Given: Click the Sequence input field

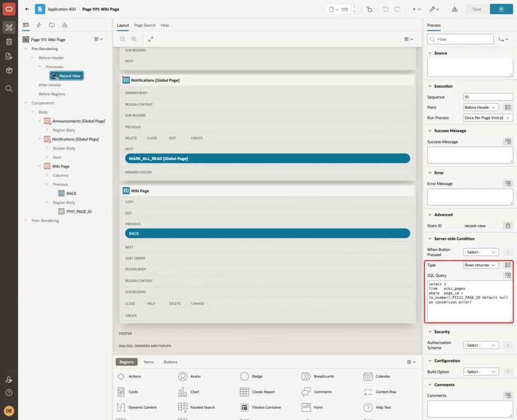Looking at the screenshot, I should [x=488, y=97].
